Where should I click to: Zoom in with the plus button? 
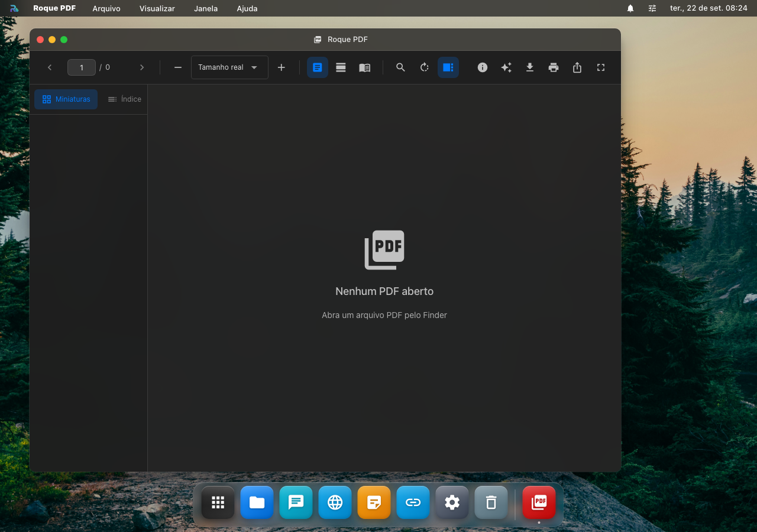(282, 67)
